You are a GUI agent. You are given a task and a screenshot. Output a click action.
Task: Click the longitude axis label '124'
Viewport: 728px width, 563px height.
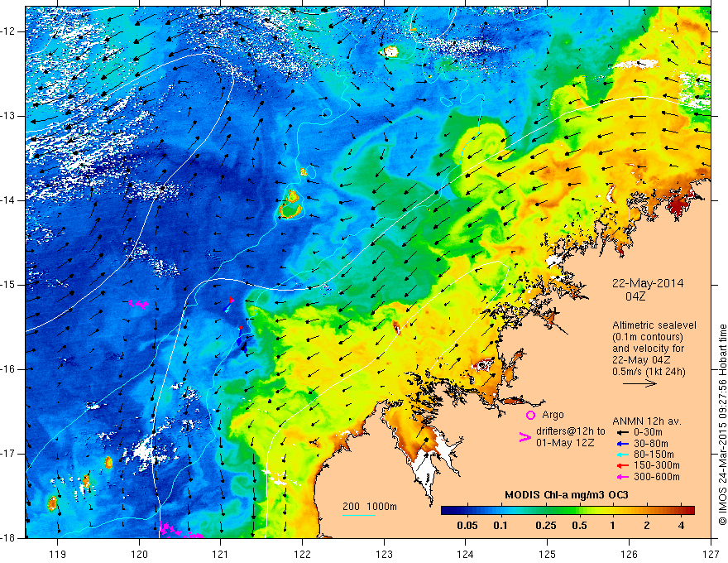tap(466, 555)
